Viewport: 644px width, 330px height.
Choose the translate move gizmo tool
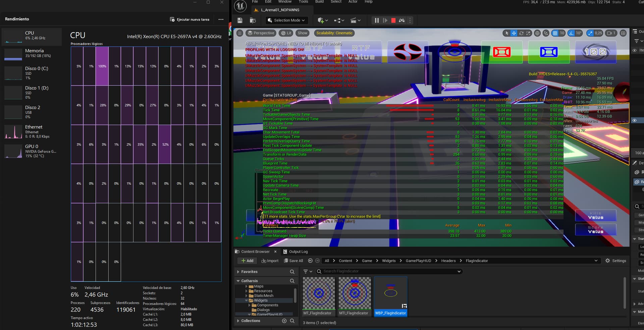click(514, 33)
